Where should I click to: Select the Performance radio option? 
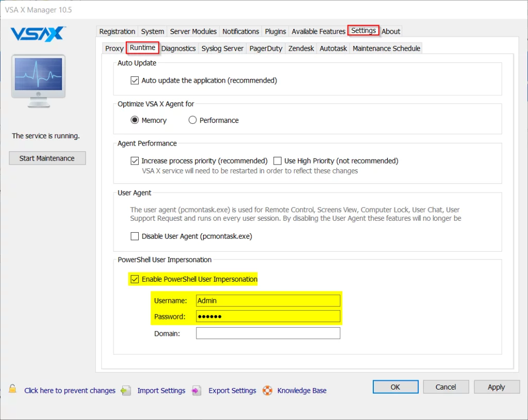(193, 120)
